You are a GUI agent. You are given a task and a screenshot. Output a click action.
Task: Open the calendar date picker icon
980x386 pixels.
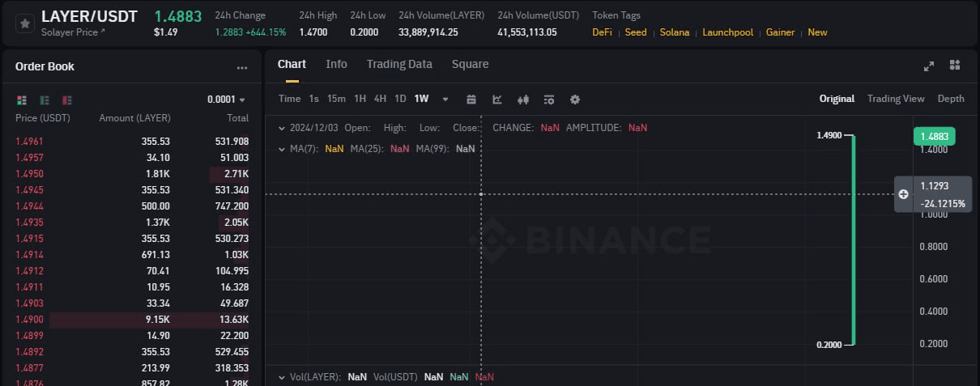tap(471, 100)
